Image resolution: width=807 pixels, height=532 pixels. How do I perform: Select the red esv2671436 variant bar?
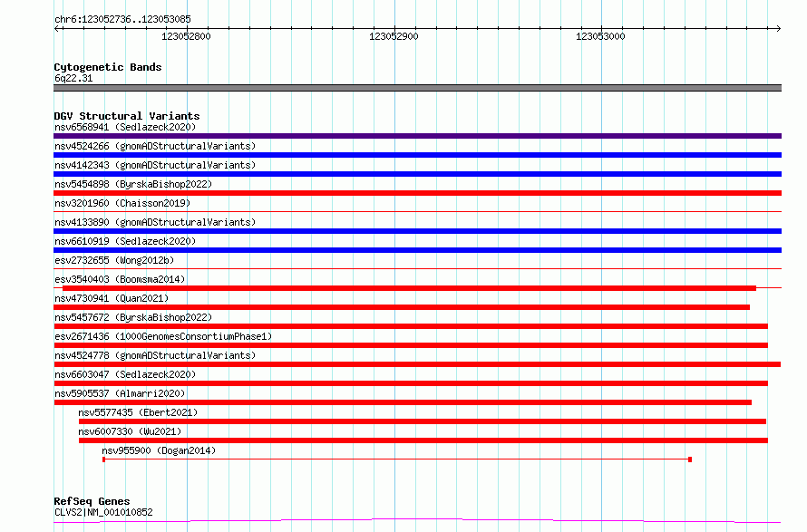click(411, 345)
